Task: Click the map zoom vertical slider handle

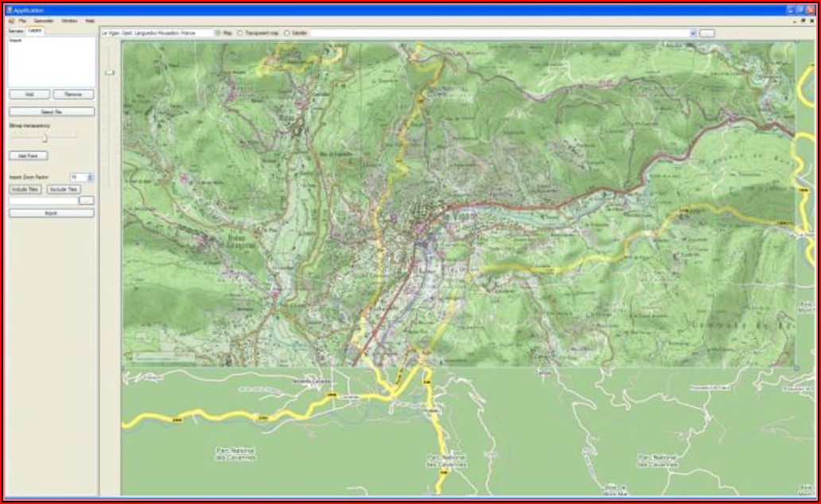Action: pos(110,72)
